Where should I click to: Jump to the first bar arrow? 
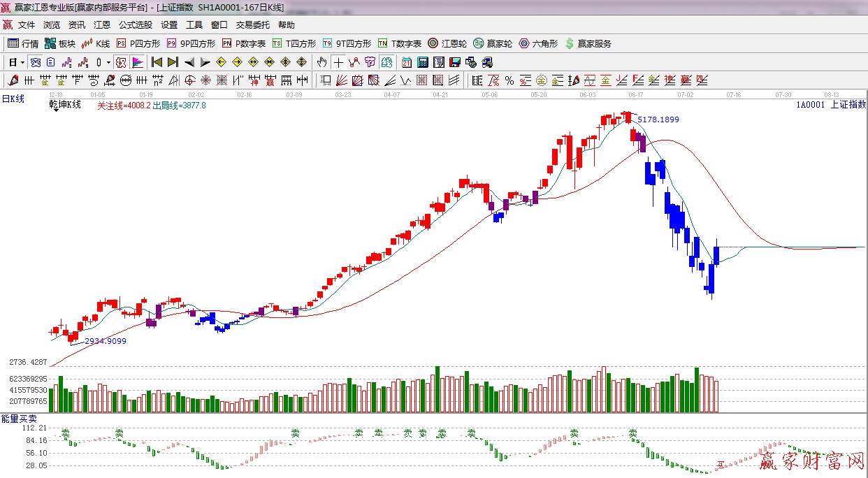pyautogui.click(x=157, y=62)
